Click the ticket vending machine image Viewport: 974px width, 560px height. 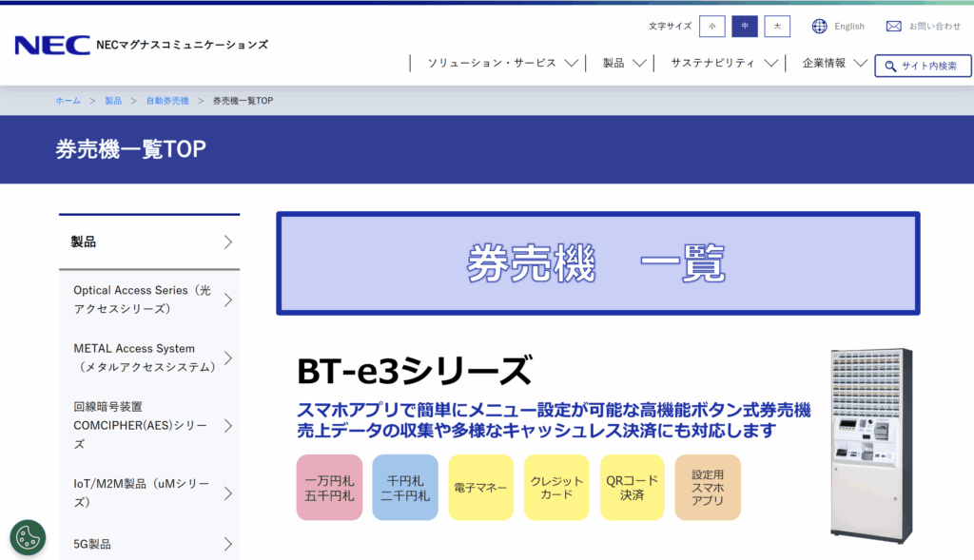(872, 445)
